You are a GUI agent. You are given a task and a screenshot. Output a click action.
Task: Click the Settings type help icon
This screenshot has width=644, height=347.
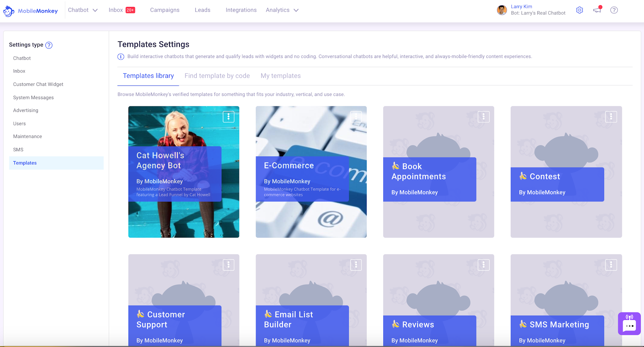pyautogui.click(x=49, y=45)
